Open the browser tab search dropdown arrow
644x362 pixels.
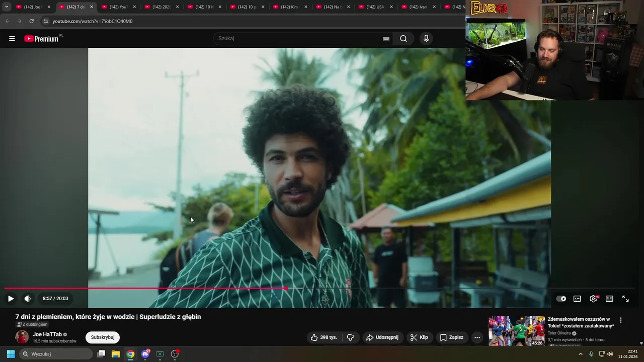tap(7, 7)
